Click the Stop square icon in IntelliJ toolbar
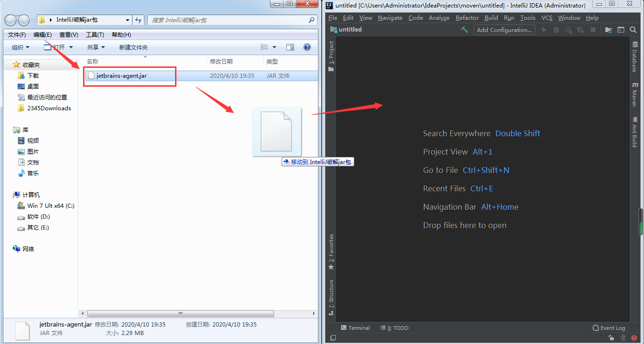The image size is (644, 344). [593, 30]
